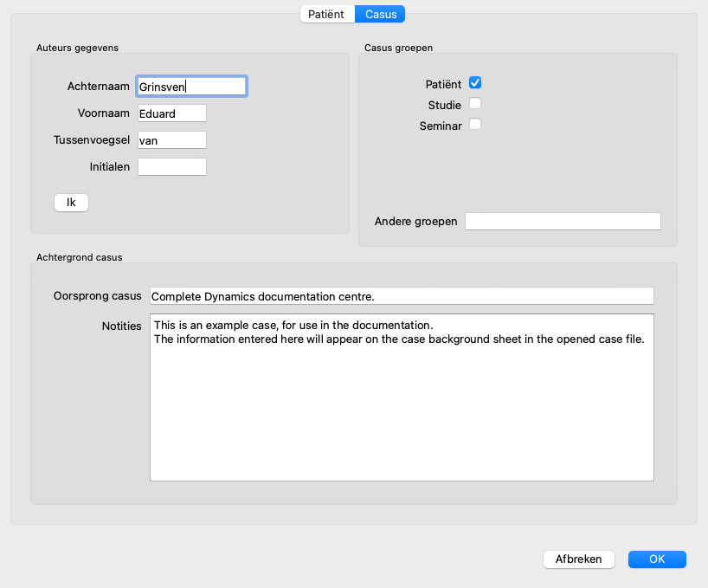Click the Afbreken button
Image resolution: width=708 pixels, height=588 pixels.
click(x=578, y=559)
